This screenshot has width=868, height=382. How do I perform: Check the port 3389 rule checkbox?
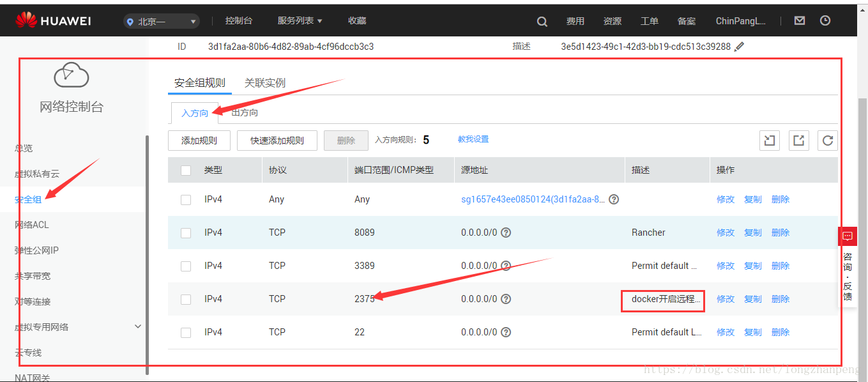pyautogui.click(x=186, y=266)
